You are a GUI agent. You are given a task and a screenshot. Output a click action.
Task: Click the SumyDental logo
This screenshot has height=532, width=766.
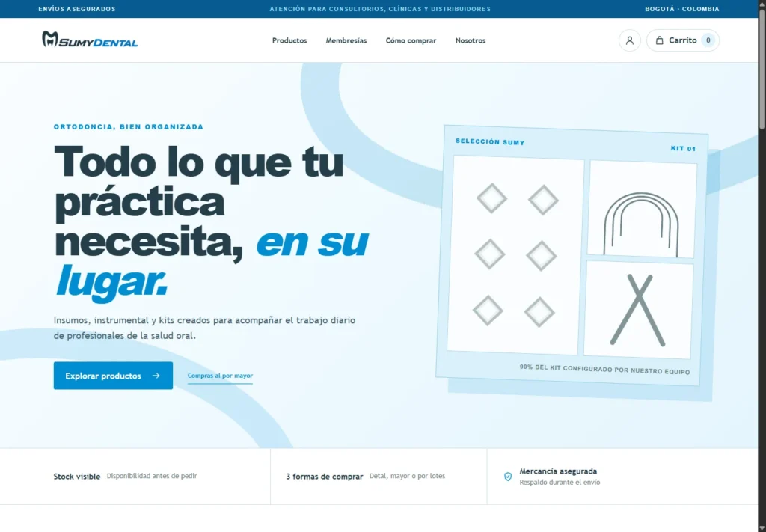coord(90,40)
